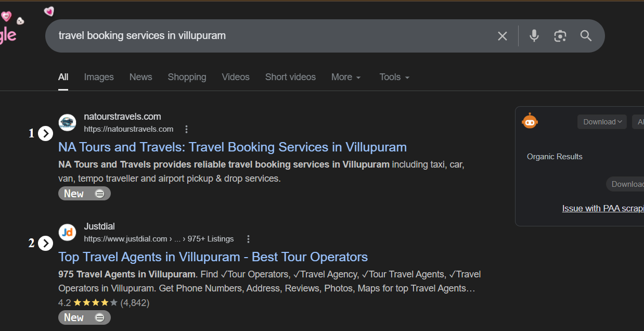Expand result 2 with the chevron arrow
The height and width of the screenshot is (331, 644).
coord(46,243)
